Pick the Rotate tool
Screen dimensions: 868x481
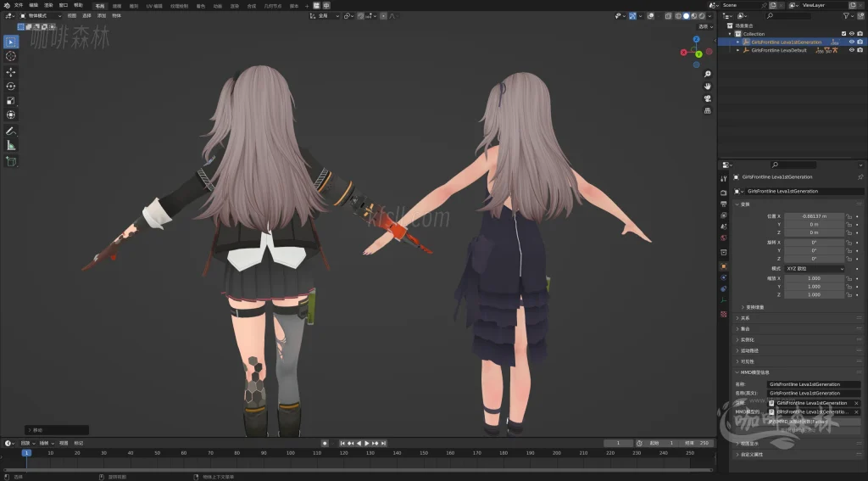pos(10,87)
